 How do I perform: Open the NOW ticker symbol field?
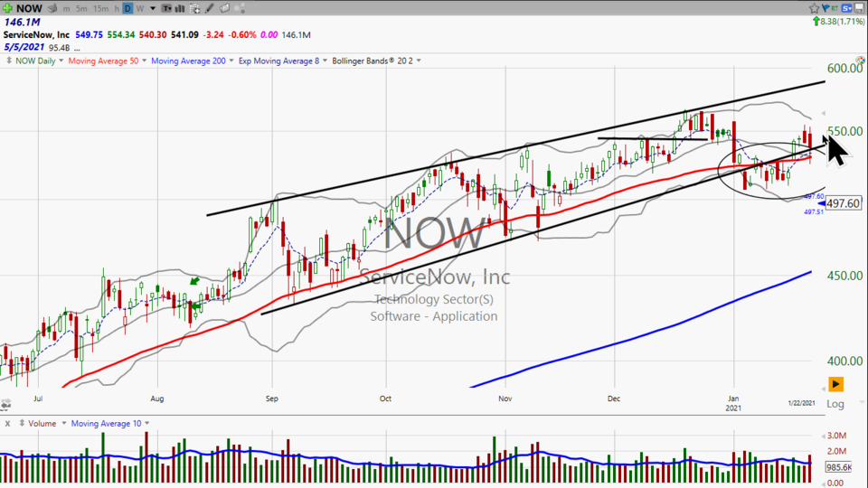[29, 8]
